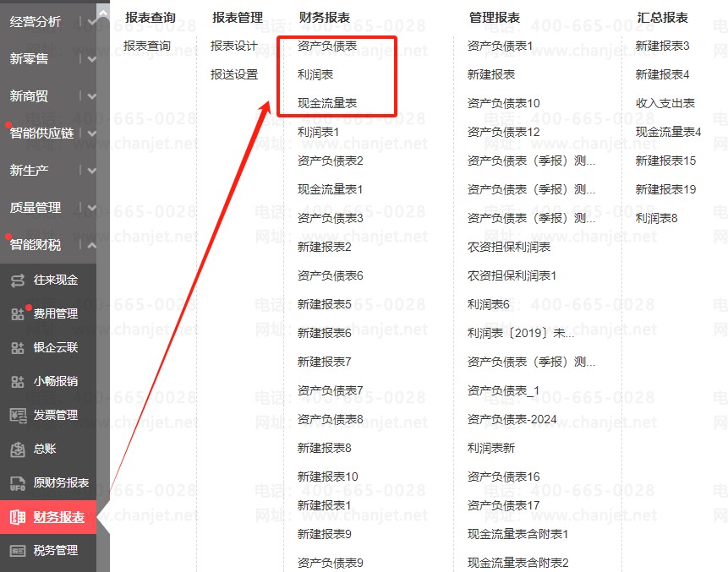
Task: Click the UFO 原财务报表 icon
Action: point(18,483)
